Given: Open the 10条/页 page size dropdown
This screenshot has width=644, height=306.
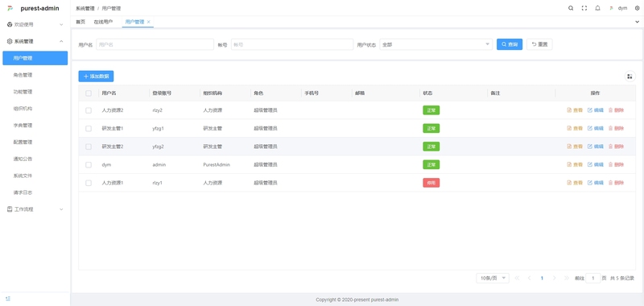Looking at the screenshot, I should pos(493,278).
